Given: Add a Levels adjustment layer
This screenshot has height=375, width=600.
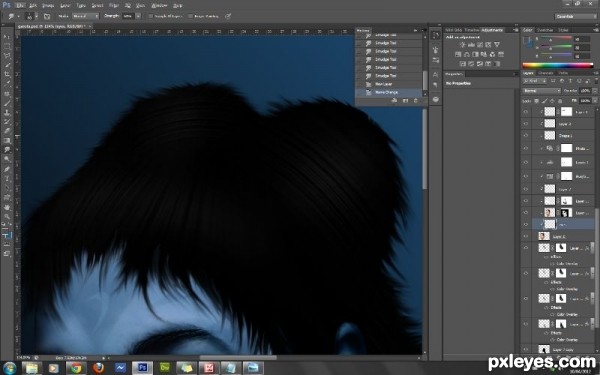Looking at the screenshot, I should point(471,45).
